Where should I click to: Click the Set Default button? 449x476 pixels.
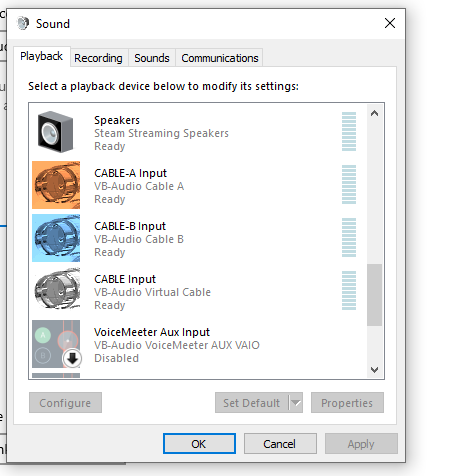pos(252,403)
